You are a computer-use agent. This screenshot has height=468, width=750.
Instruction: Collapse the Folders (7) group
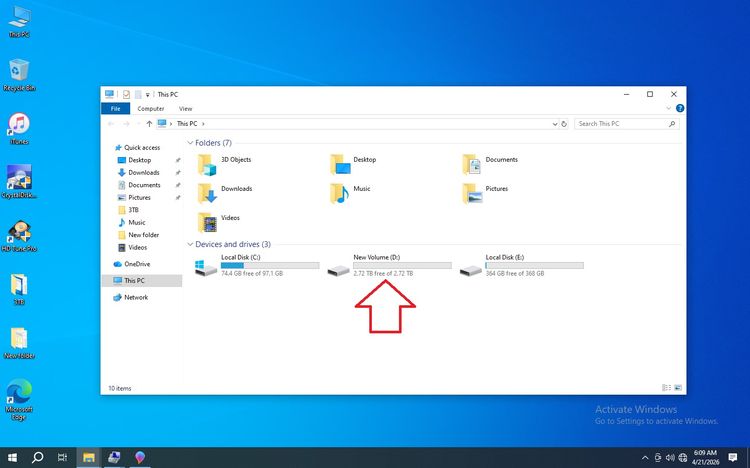point(190,143)
